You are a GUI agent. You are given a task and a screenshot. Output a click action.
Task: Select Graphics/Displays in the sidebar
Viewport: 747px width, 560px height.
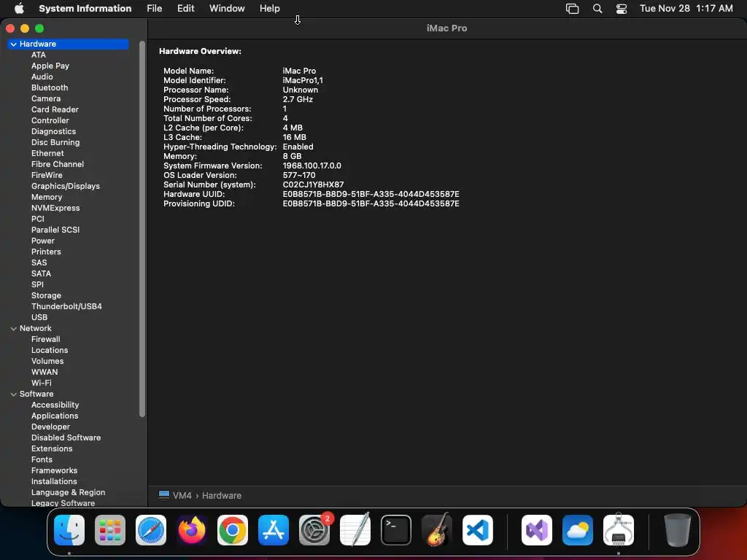pos(65,186)
